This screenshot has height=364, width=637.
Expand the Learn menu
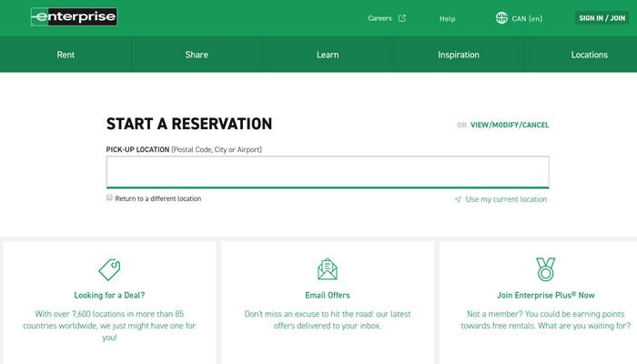(x=328, y=55)
